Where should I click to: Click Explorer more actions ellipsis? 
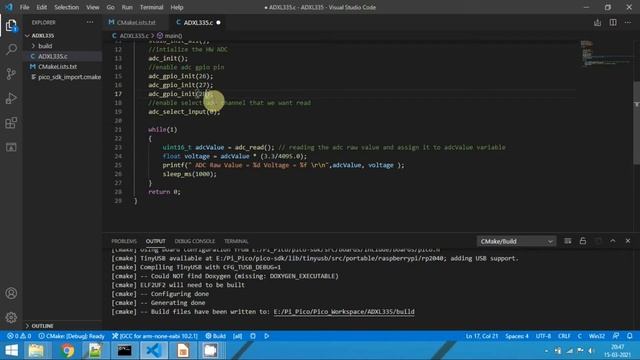click(x=90, y=22)
